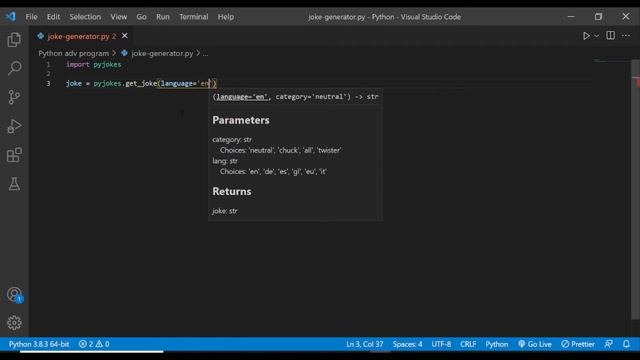
Task: Select language mode Python in status bar
Action: [x=497, y=344]
